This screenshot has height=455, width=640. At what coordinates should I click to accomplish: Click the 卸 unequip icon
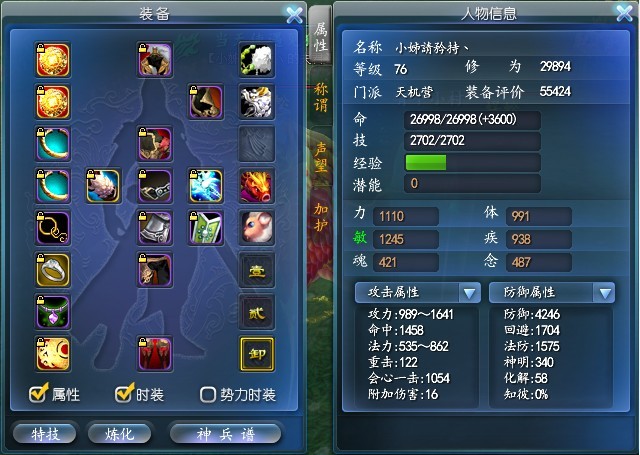tap(257, 354)
